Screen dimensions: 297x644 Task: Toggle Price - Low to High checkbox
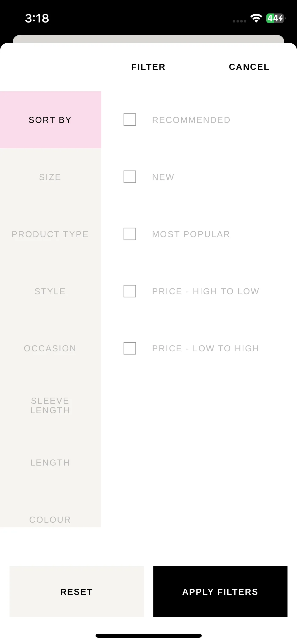(x=130, y=348)
